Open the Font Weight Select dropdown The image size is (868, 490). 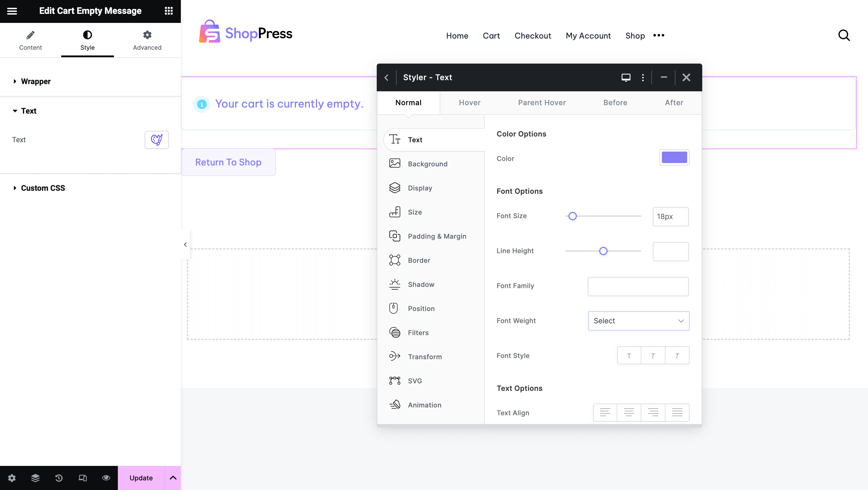click(x=638, y=320)
